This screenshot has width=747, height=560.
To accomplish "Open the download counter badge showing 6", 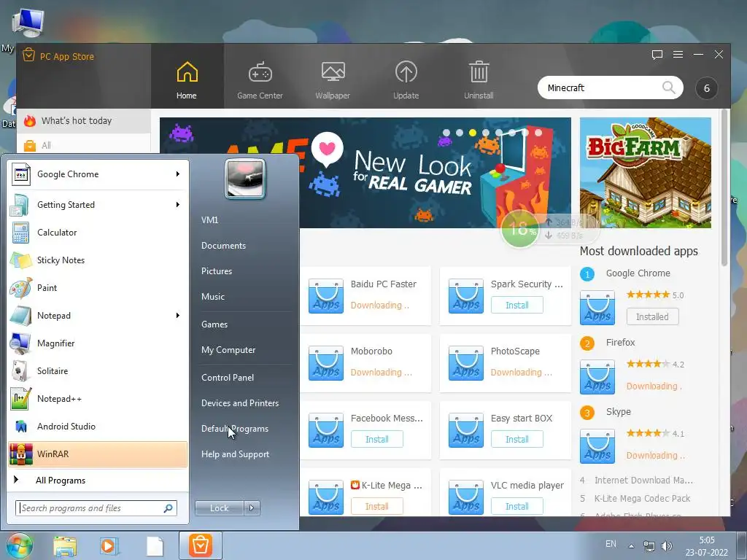I will point(706,88).
